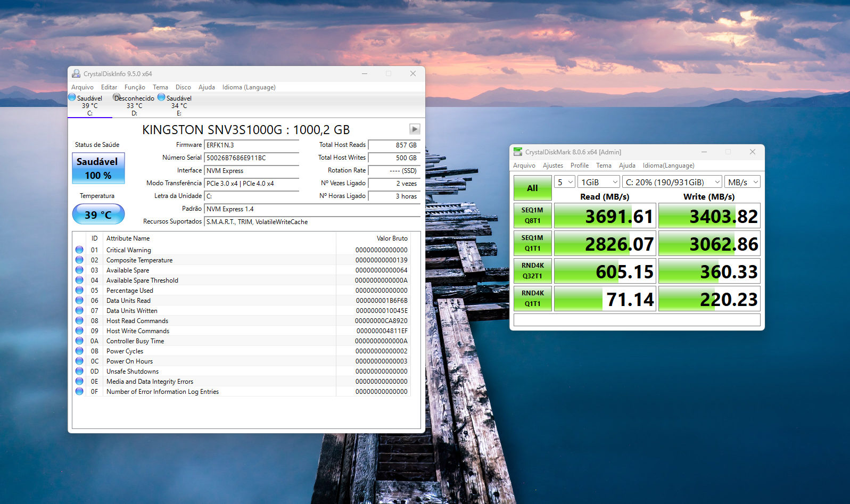Click Total Host Reads value 857 GB
The width and height of the screenshot is (850, 504).
[x=394, y=145]
